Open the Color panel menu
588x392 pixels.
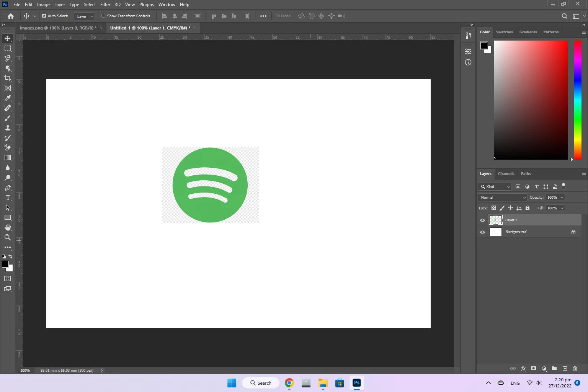pyautogui.click(x=583, y=32)
